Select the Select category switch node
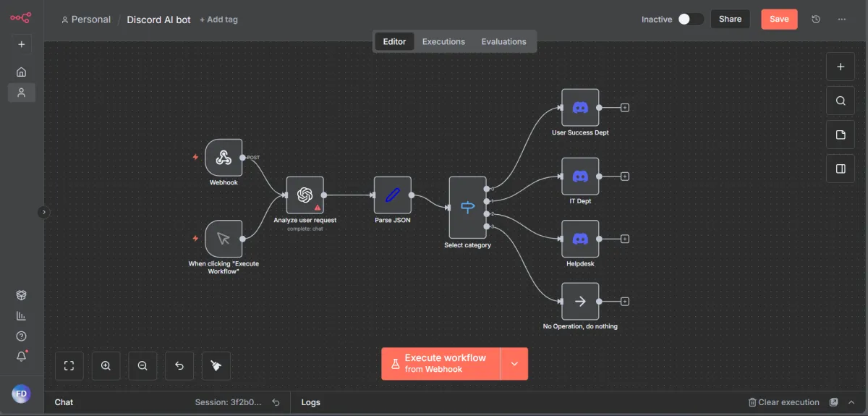The width and height of the screenshot is (868, 416). [x=468, y=208]
